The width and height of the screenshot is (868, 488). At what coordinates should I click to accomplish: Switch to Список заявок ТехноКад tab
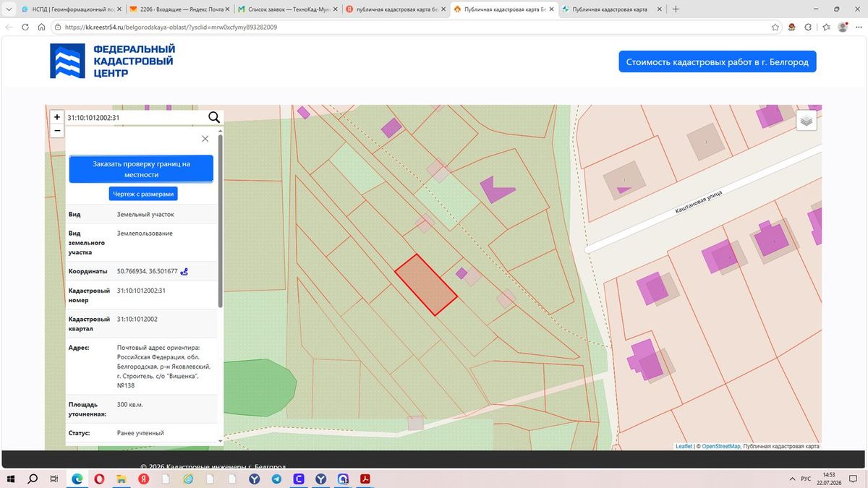click(287, 9)
